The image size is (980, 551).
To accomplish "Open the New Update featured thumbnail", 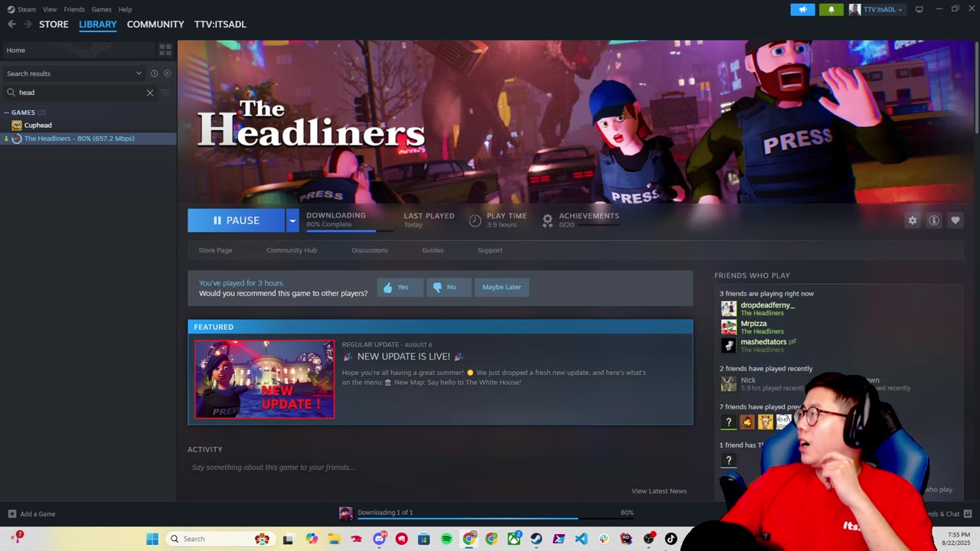I will (264, 380).
